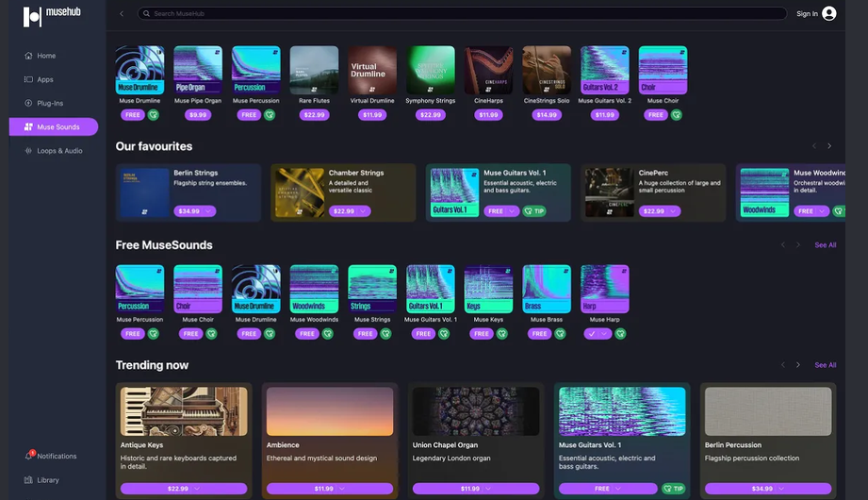The image size is (868, 500).
Task: Buy Rare Flutes for $22.99
Action: click(x=314, y=115)
